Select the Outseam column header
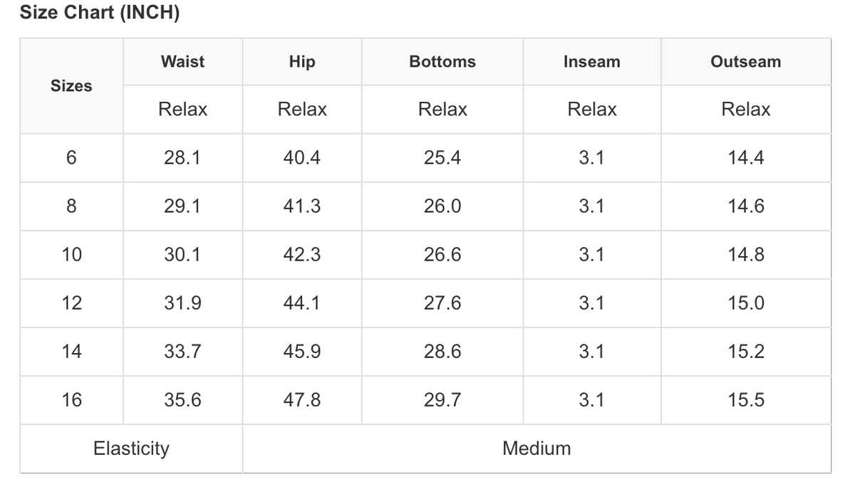Image resolution: width=865 pixels, height=504 pixels. (x=745, y=62)
